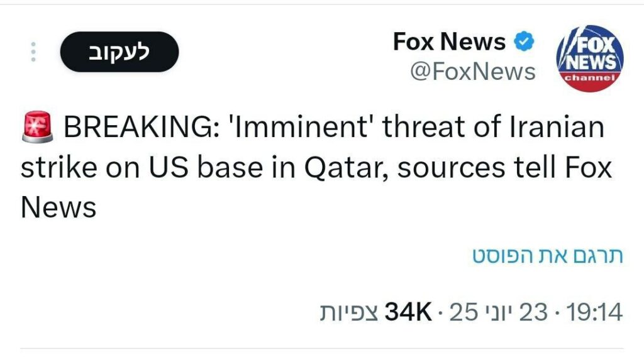Click the last line 'News' of the post
Screen dimensions: 644x357
click(x=58, y=207)
